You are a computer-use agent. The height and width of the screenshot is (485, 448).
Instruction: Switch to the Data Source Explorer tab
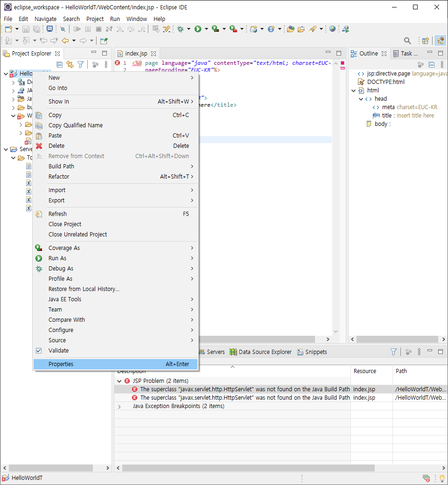[261, 352]
